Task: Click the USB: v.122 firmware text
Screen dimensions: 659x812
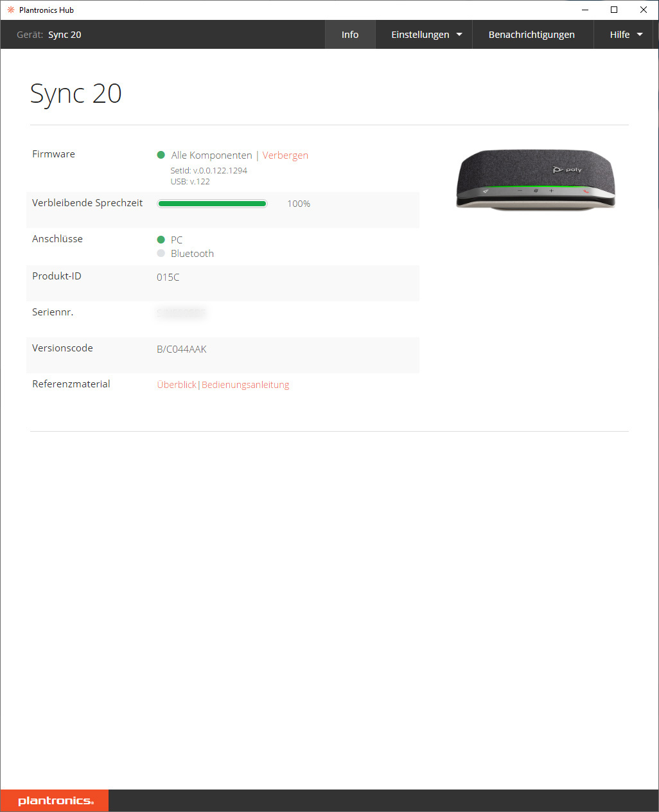Action: pyautogui.click(x=190, y=182)
